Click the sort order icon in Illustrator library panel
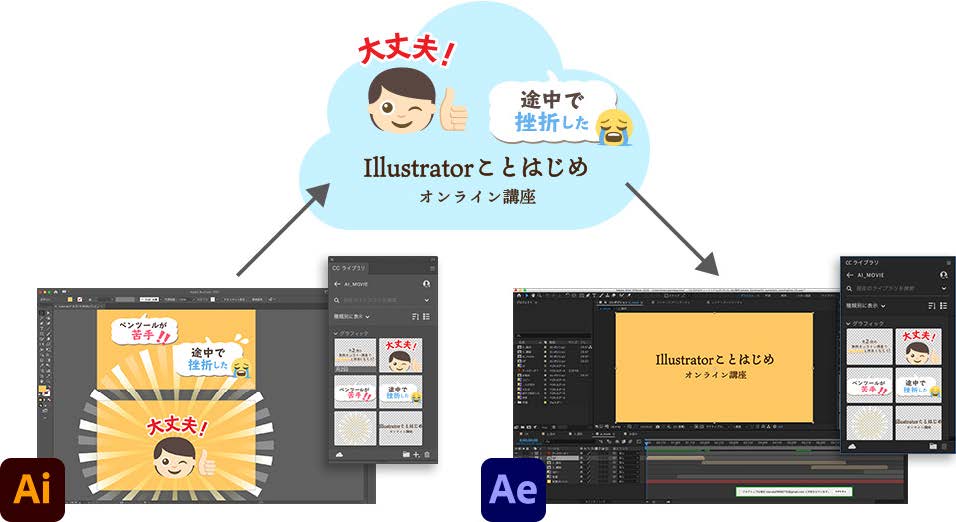The width and height of the screenshot is (956, 522). coord(415,316)
